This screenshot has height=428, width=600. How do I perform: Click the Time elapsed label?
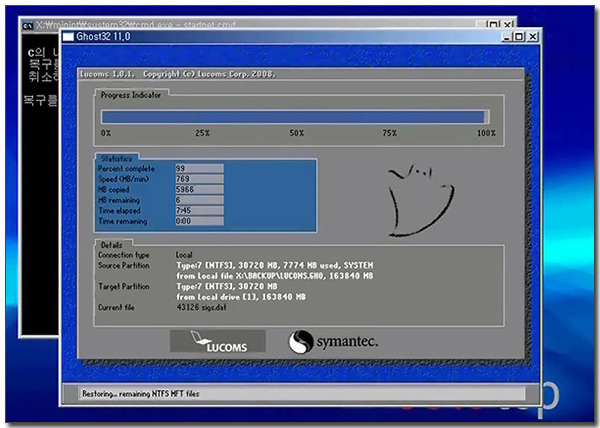[120, 211]
